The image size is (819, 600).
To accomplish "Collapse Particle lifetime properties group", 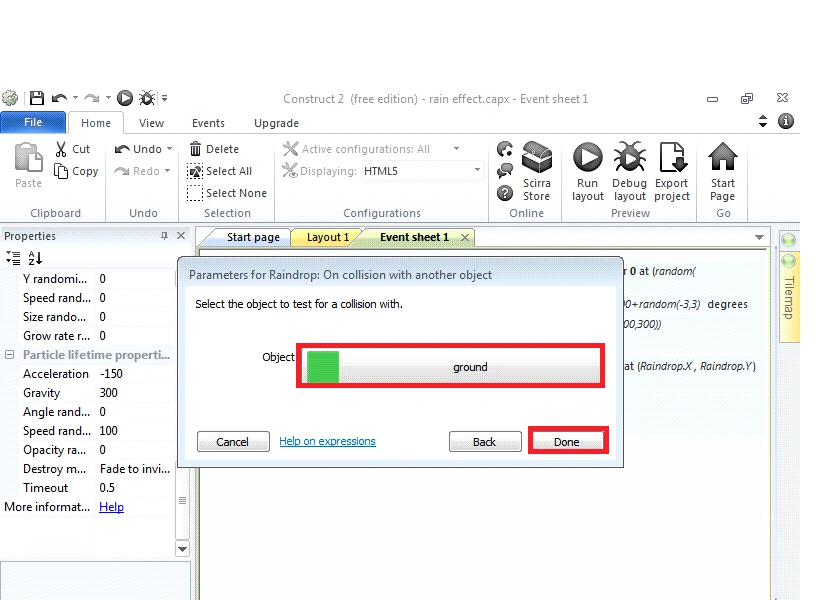I will pos(9,355).
